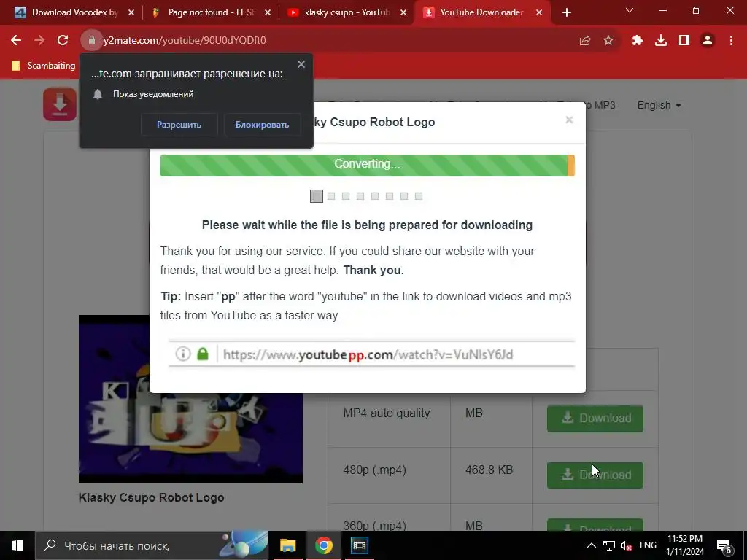
Task: Open Chrome downloads icon
Action: coord(661,41)
